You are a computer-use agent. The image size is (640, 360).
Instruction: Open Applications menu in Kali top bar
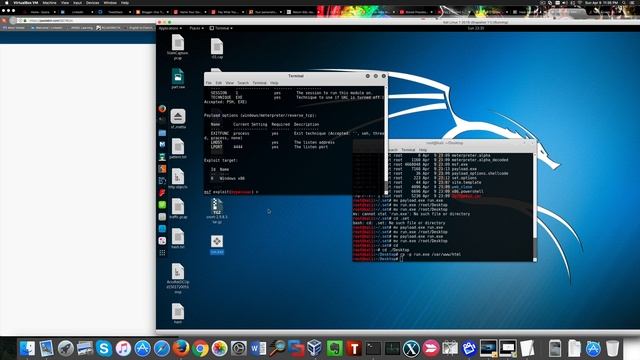pyautogui.click(x=170, y=28)
